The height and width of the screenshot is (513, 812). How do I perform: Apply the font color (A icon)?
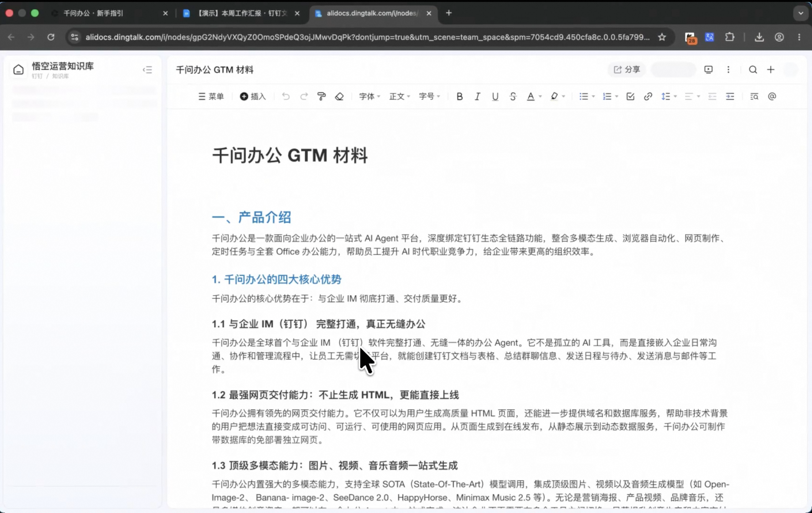531,96
